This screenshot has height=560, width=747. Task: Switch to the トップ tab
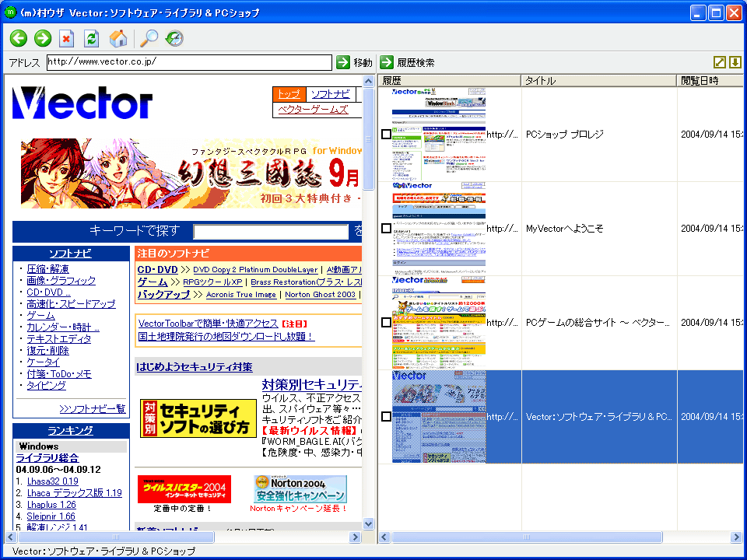tap(289, 94)
